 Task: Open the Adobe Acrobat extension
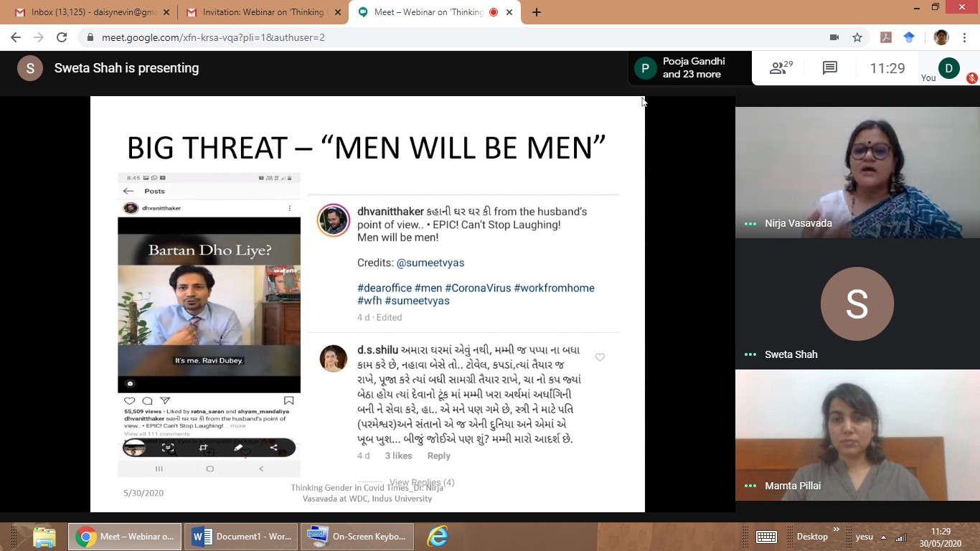[x=886, y=37]
